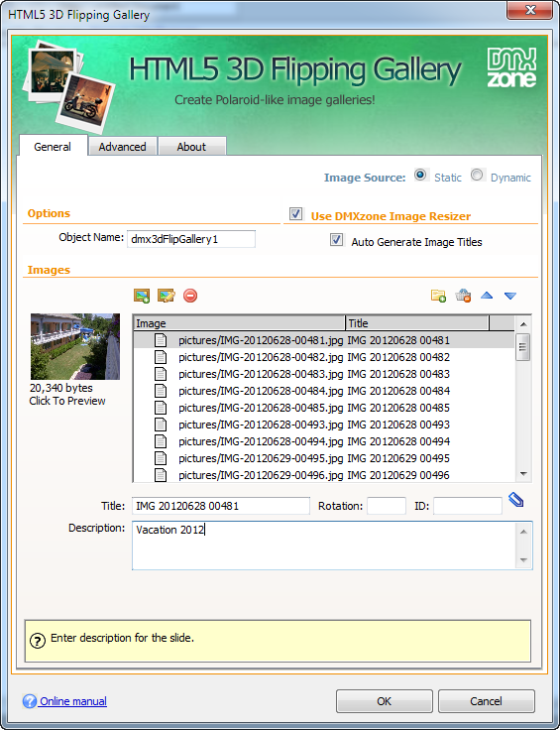Toggle Auto Generate Image Titles checkbox
This screenshot has height=730, width=560.
tap(336, 240)
